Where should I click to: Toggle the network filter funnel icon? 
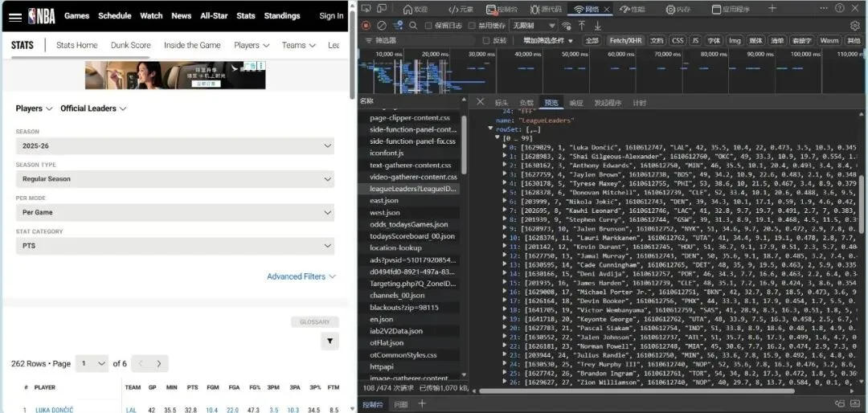coord(398,26)
